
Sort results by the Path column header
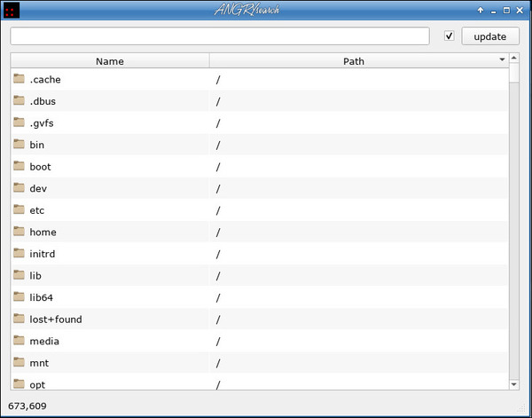[x=359, y=61]
